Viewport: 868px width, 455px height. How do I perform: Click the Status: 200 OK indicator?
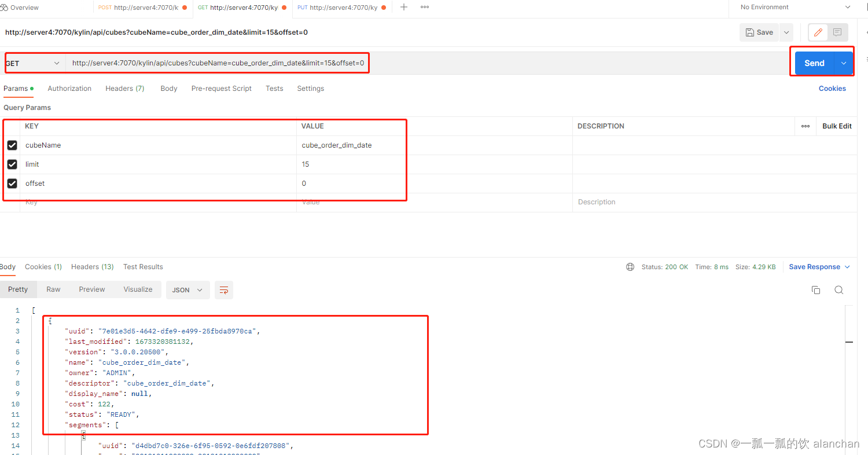point(665,267)
